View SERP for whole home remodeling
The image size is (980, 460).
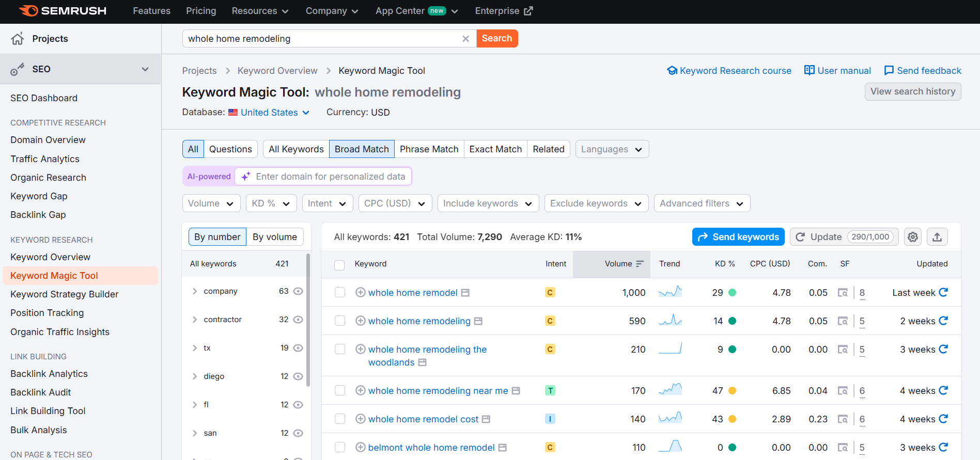point(843,321)
